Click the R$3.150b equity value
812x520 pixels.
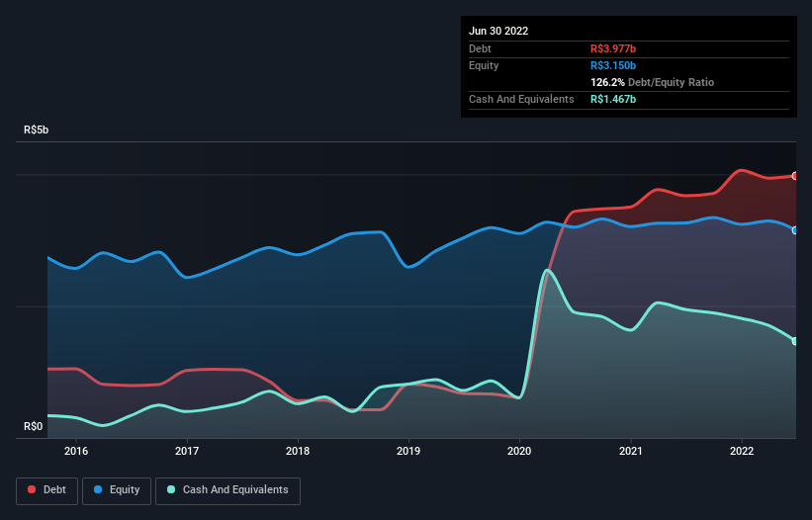(x=613, y=65)
